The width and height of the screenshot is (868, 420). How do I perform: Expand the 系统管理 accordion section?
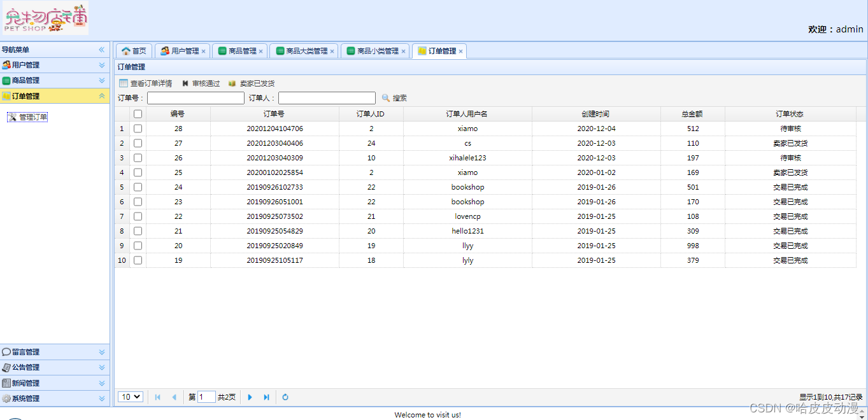tap(101, 398)
